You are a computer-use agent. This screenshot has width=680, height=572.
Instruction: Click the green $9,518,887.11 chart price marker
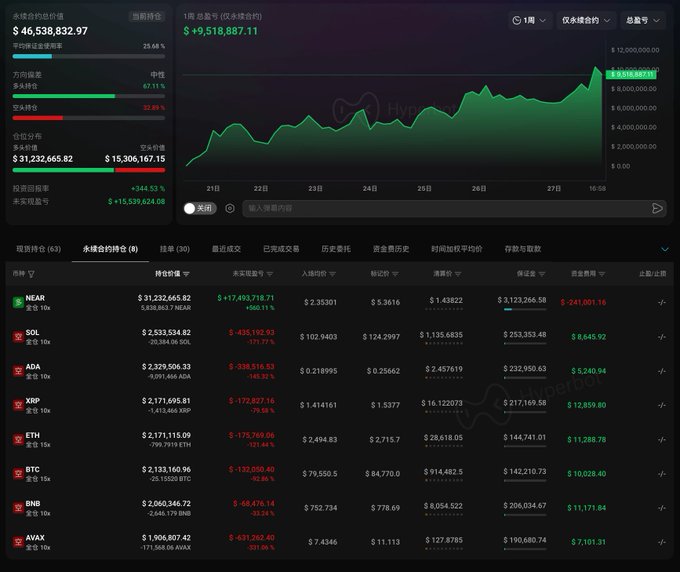631,75
